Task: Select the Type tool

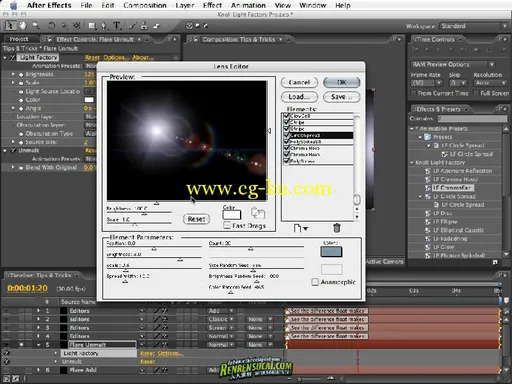Action: (117, 26)
